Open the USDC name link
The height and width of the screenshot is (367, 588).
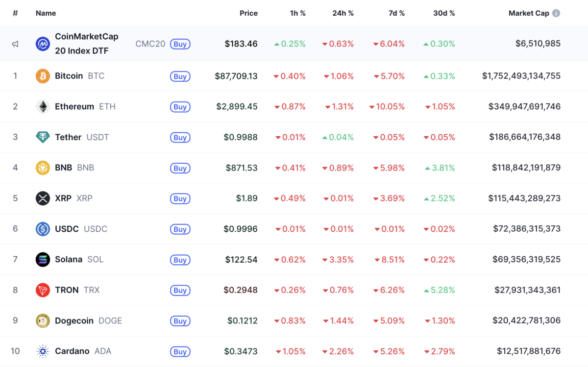tap(67, 229)
